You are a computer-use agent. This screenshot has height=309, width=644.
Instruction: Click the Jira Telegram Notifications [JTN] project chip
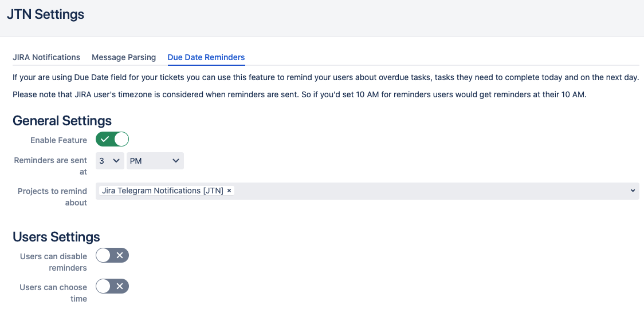pos(163,191)
